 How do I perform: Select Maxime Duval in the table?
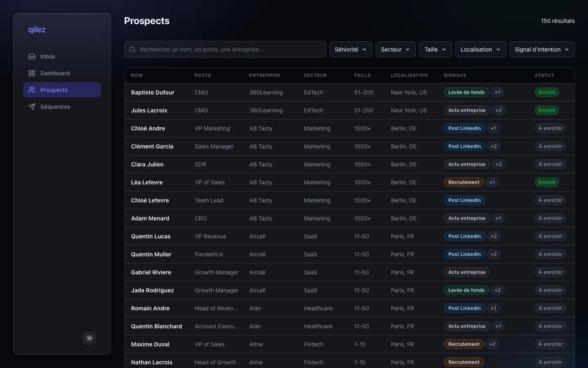[x=150, y=344]
